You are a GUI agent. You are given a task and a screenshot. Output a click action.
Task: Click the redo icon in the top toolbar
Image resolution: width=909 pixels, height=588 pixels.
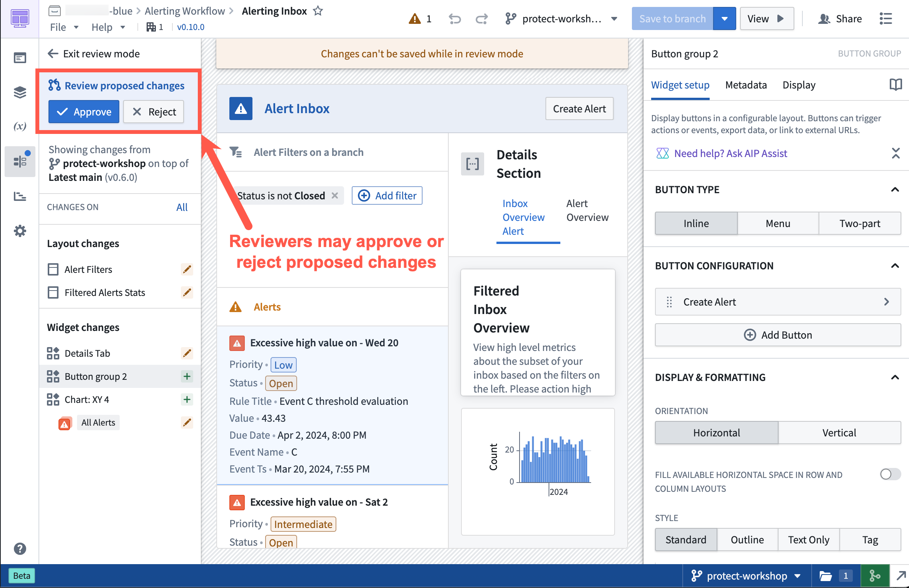pos(481,18)
